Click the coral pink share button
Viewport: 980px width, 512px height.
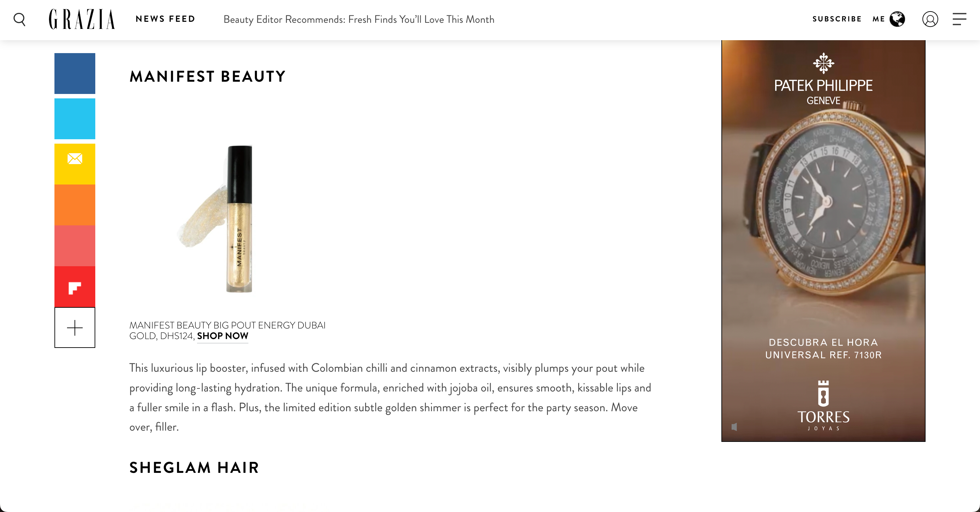[75, 246]
